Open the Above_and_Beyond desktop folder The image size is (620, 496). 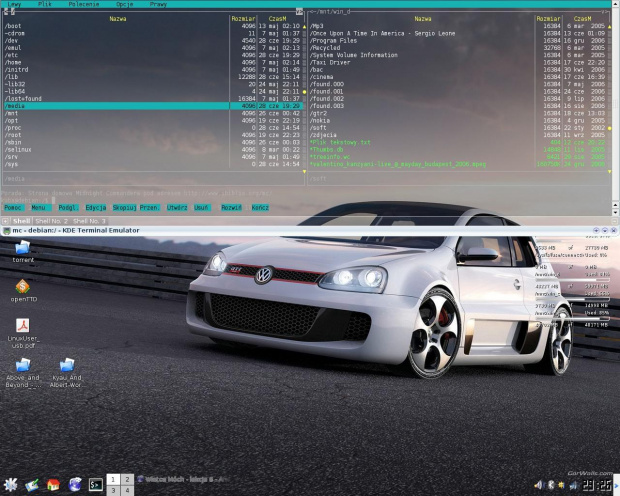23,373
